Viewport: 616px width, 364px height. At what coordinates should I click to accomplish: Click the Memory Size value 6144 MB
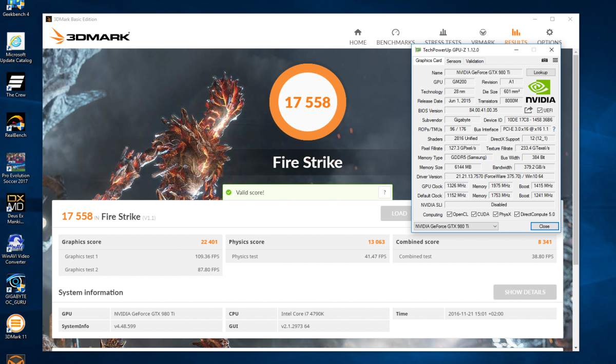click(464, 167)
